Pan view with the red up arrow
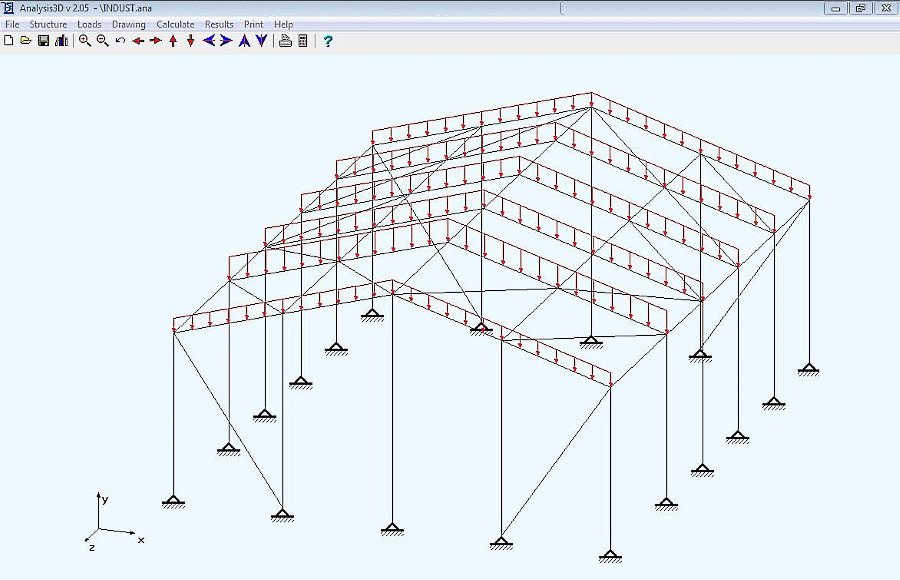The height and width of the screenshot is (580, 900). point(173,41)
